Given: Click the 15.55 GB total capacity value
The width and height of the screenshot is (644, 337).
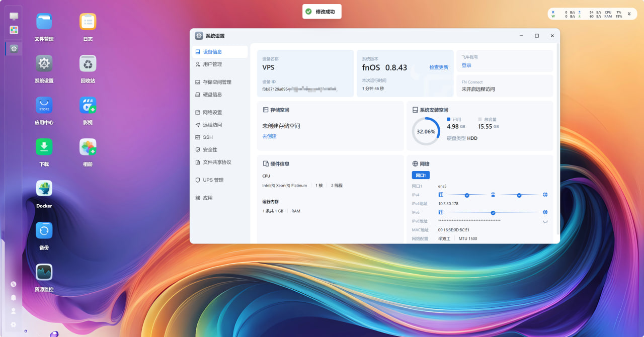Looking at the screenshot, I should click(x=488, y=127).
